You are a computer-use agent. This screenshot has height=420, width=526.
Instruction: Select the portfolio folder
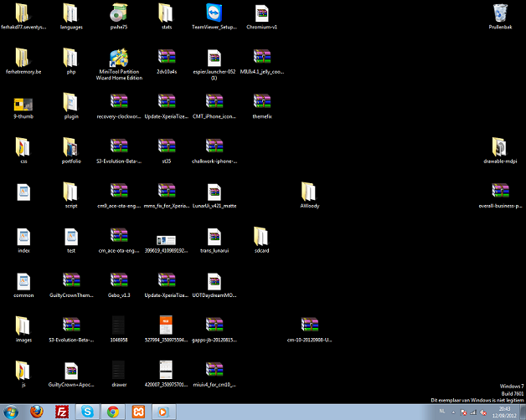coord(71,147)
